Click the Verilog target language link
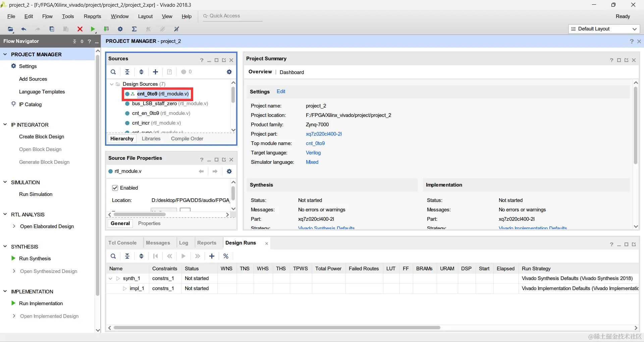 pyautogui.click(x=313, y=153)
